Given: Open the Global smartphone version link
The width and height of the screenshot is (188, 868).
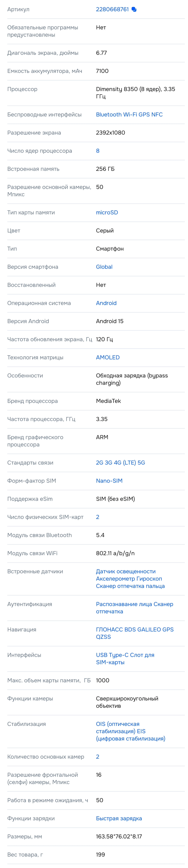Looking at the screenshot, I should [104, 267].
